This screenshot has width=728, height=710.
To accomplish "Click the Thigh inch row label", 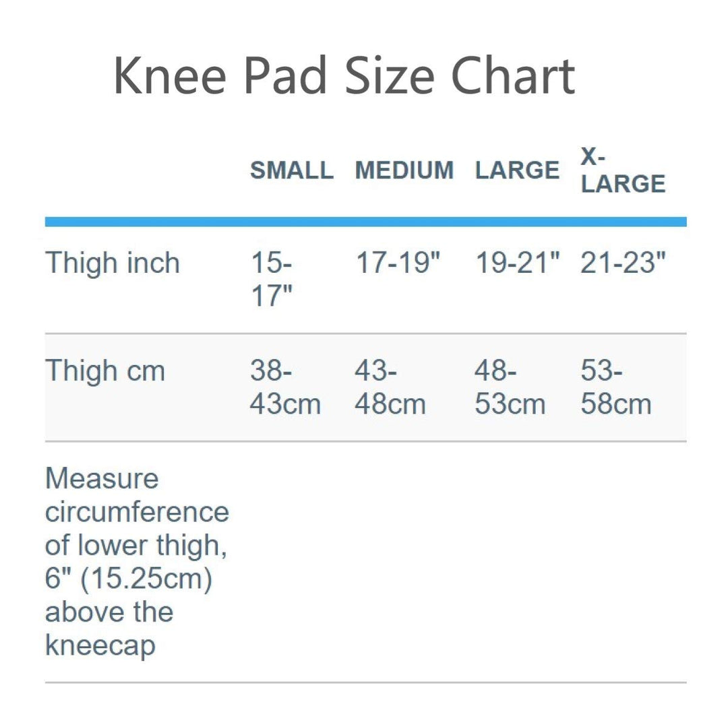I will 113,263.
